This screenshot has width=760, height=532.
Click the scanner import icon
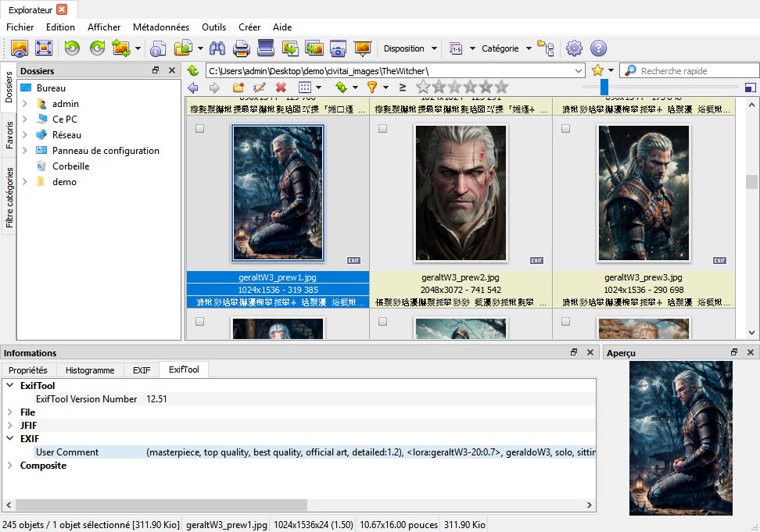[266, 48]
